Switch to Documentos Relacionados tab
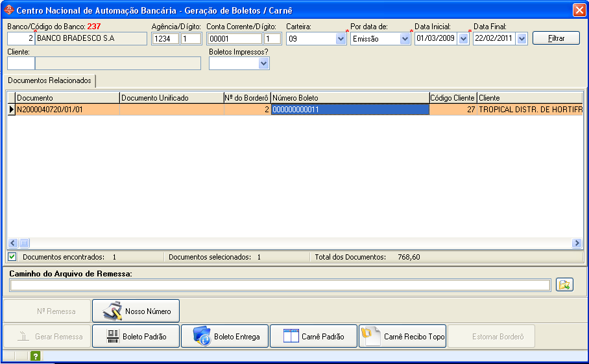Viewport: 589px width, 364px height. tap(49, 80)
